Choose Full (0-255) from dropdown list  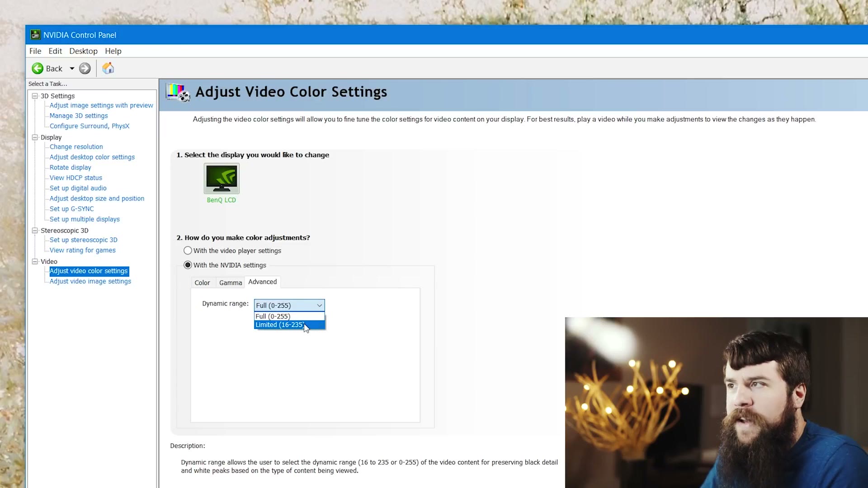289,316
